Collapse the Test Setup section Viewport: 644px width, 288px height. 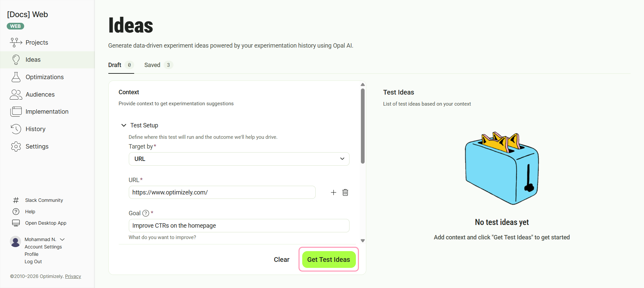coord(124,125)
